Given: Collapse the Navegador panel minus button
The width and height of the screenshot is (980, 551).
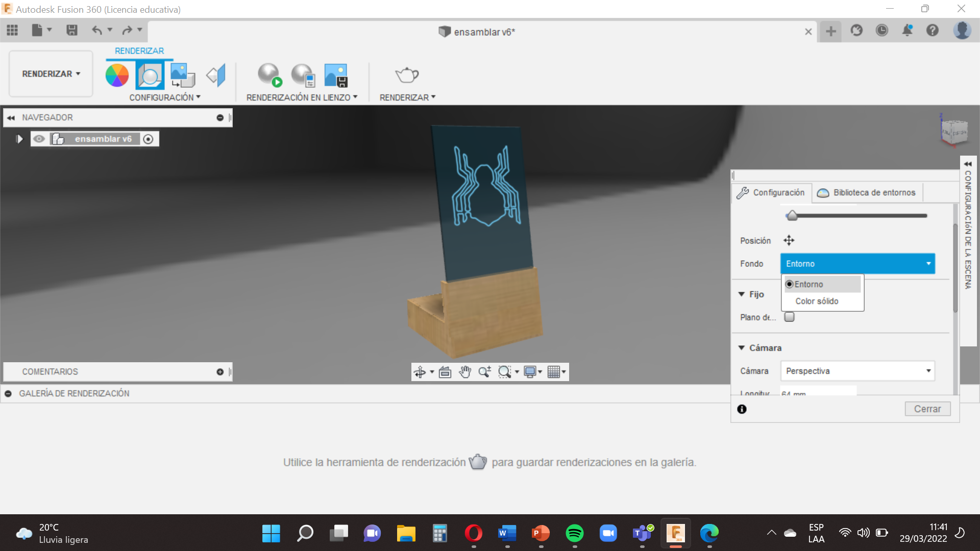Looking at the screenshot, I should pyautogui.click(x=220, y=118).
